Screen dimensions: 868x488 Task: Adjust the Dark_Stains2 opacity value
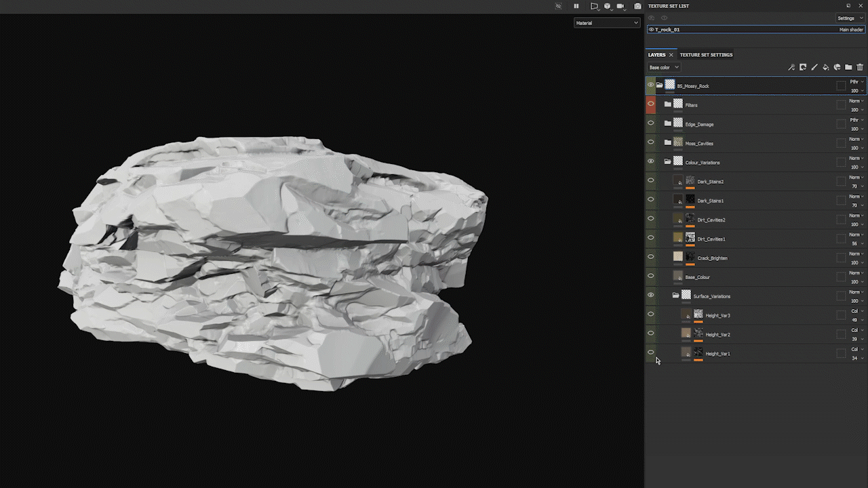(854, 186)
